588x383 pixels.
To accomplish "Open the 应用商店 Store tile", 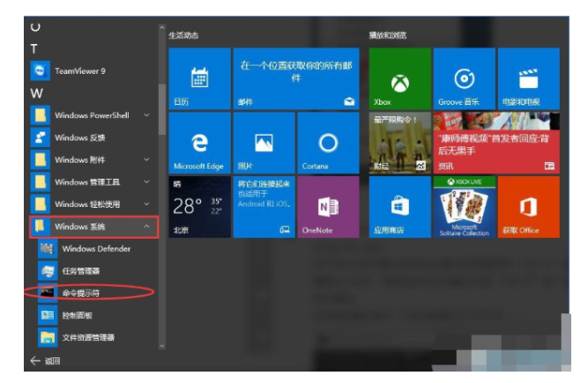I will pos(400,206).
